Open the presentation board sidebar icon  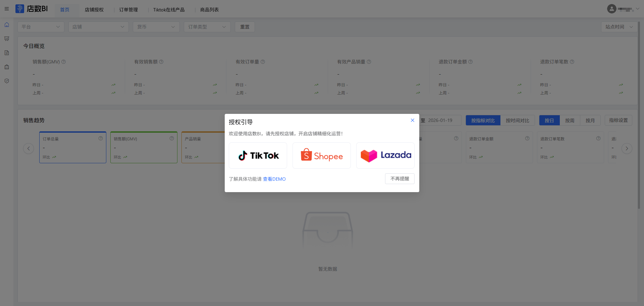7,39
